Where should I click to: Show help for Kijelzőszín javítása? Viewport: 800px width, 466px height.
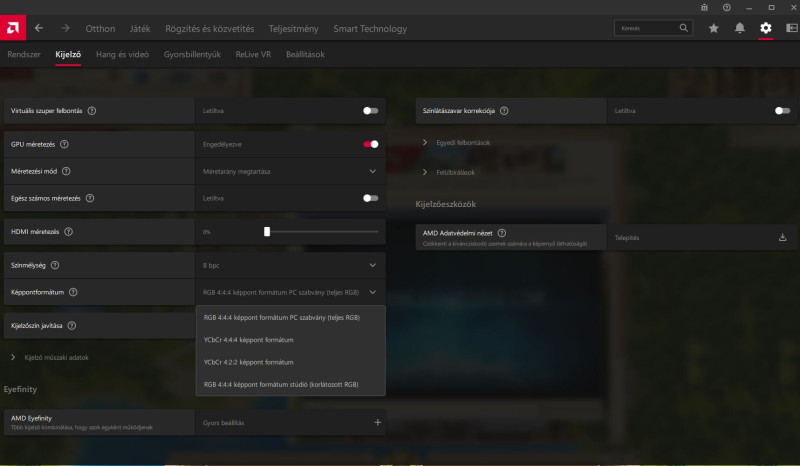(72, 326)
